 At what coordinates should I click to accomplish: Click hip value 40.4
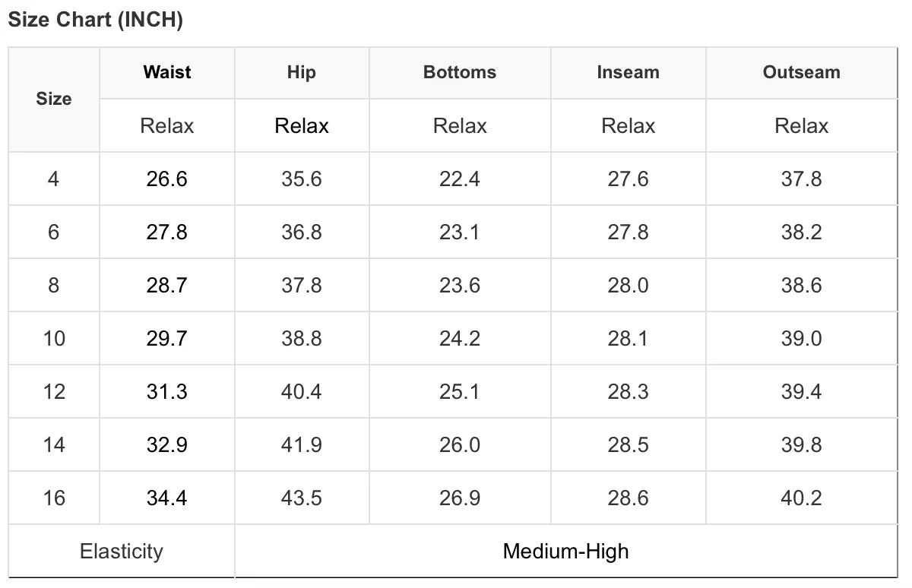point(302,392)
